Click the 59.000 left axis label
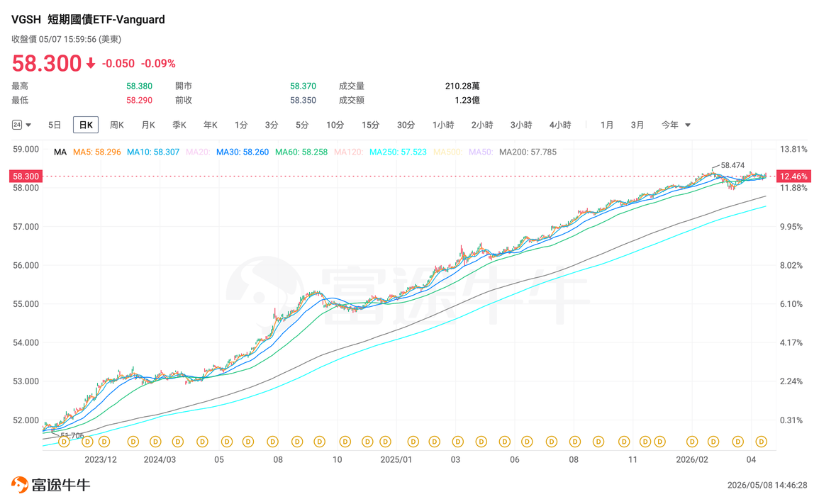The height and width of the screenshot is (504, 819). 26,149
